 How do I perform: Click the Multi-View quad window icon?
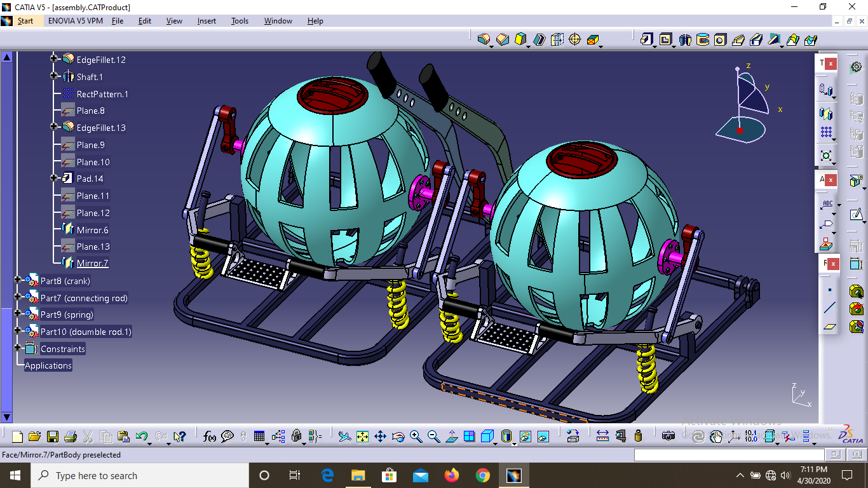point(469,437)
